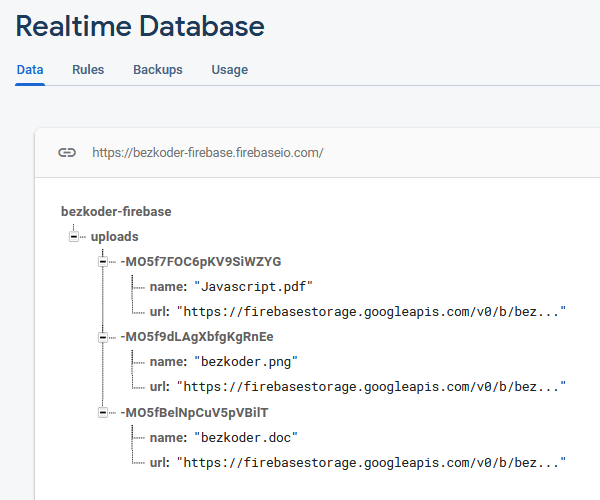The height and width of the screenshot is (500, 600).
Task: Click the value "bezkoder.png"
Action: 246,362
